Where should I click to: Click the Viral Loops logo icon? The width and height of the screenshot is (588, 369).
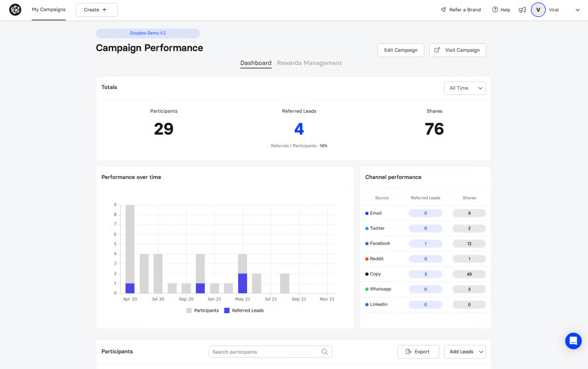(15, 10)
